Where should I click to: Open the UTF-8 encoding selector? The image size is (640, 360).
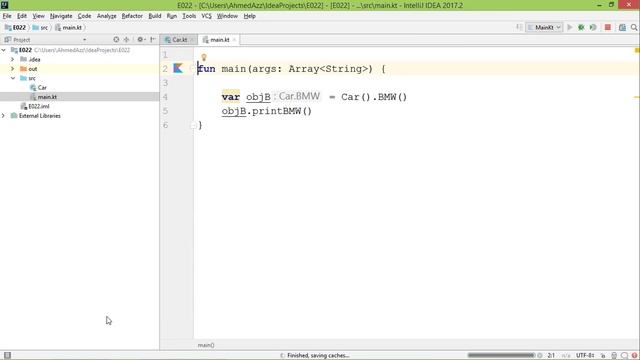(585, 356)
